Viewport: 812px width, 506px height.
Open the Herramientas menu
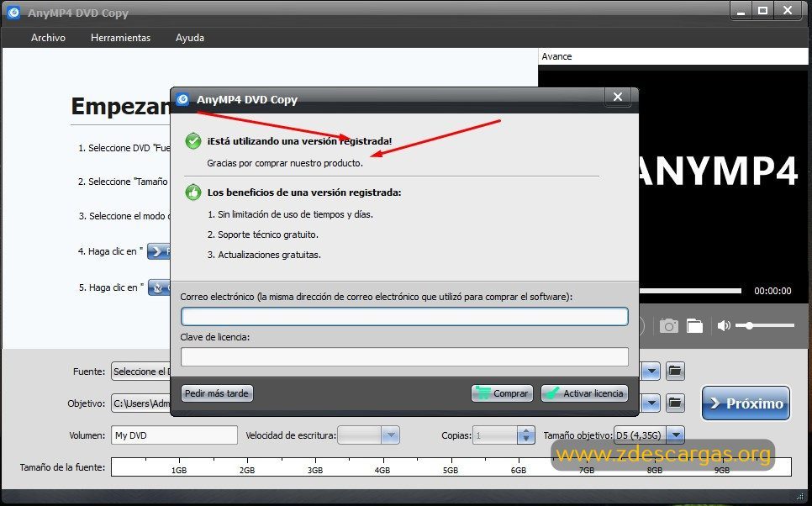click(120, 38)
